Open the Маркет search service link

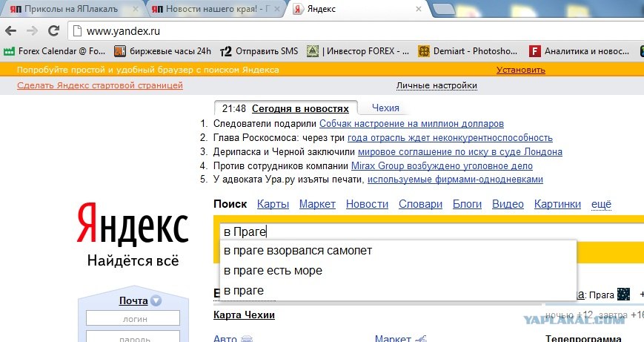tap(317, 204)
